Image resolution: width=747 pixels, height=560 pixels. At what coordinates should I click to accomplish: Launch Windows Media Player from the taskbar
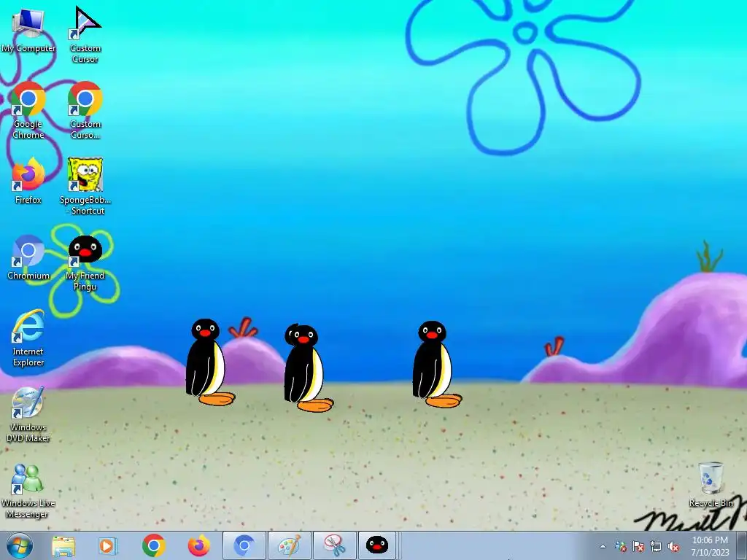(x=108, y=545)
